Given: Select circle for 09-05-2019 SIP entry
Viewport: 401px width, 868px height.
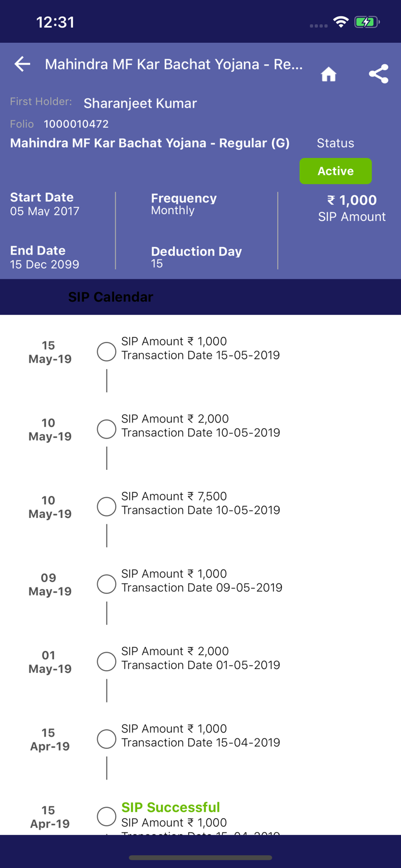Looking at the screenshot, I should click(x=106, y=584).
